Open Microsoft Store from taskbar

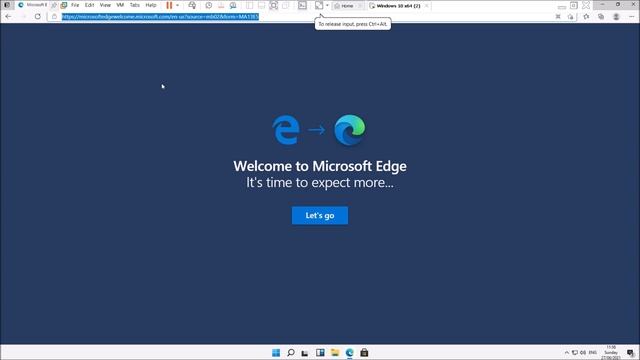364,352
